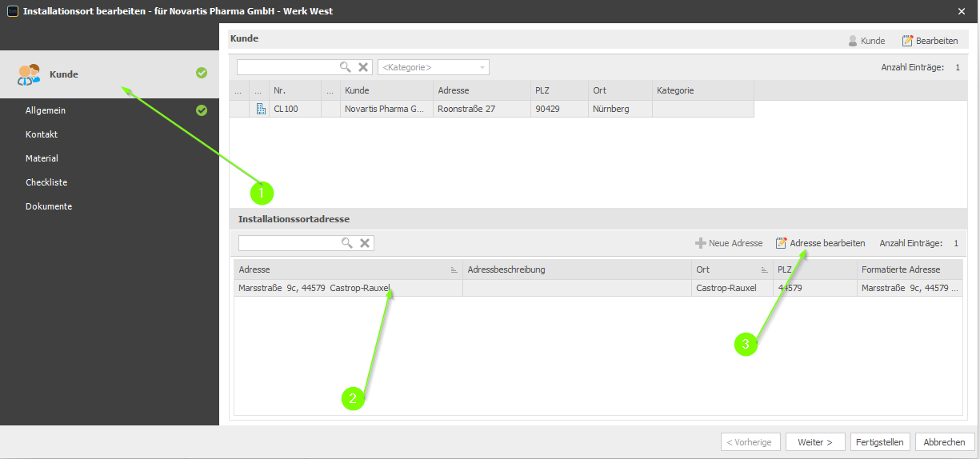Click the Abbrechen button

(x=945, y=442)
